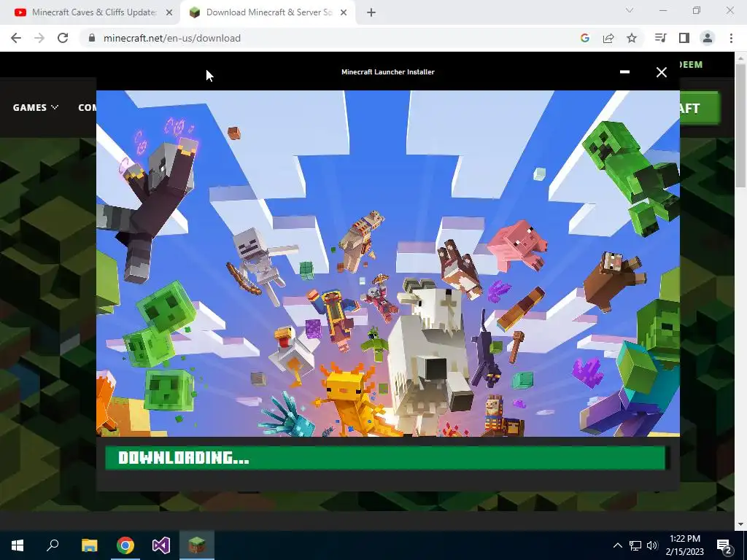Open Google Chrome from the taskbar
The image size is (747, 560).
point(125,545)
